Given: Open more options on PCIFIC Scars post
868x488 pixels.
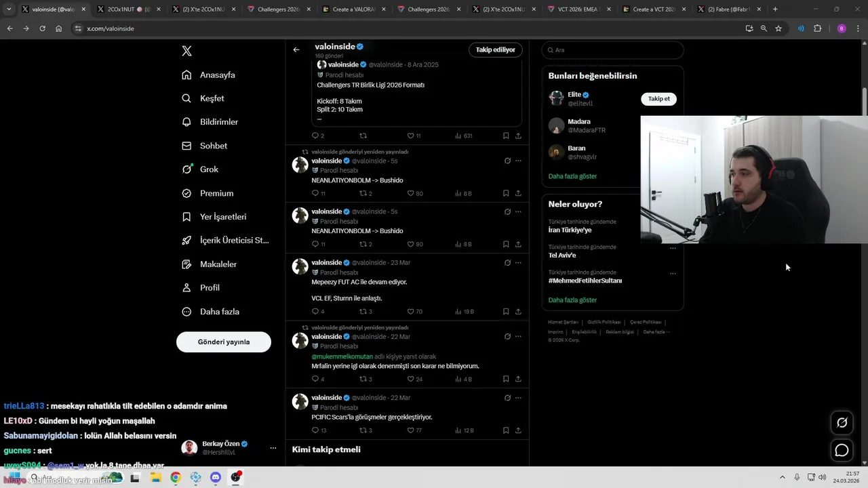Looking at the screenshot, I should pos(519,398).
